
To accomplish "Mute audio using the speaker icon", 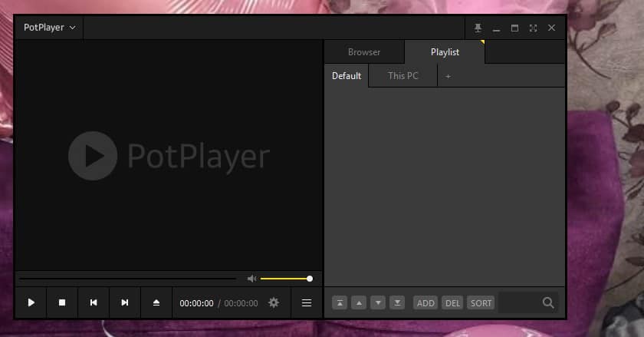I will [251, 279].
